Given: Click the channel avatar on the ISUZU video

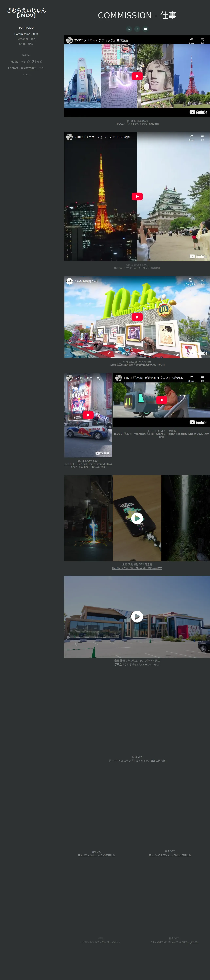Looking at the screenshot, I should (119, 378).
